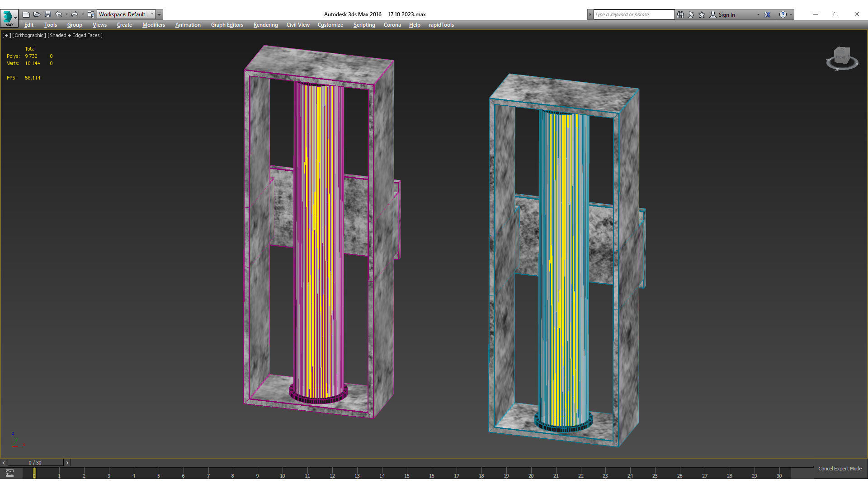868x488 pixels.
Task: Open Undo history dropdown arrow
Action: click(x=66, y=14)
